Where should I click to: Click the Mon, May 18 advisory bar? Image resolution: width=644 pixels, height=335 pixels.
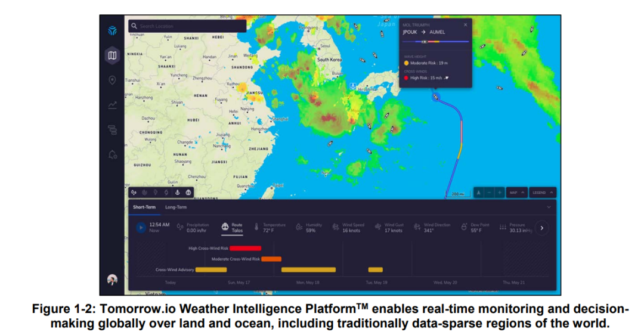coord(308,269)
